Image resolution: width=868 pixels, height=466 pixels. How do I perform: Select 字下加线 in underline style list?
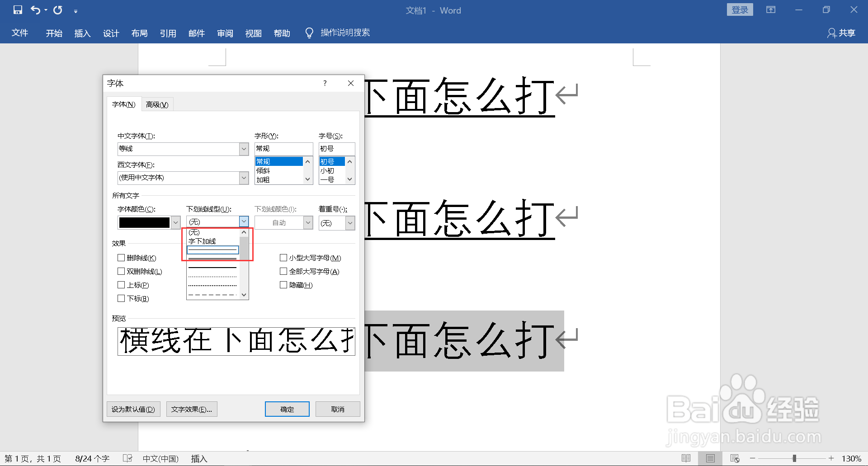point(202,241)
